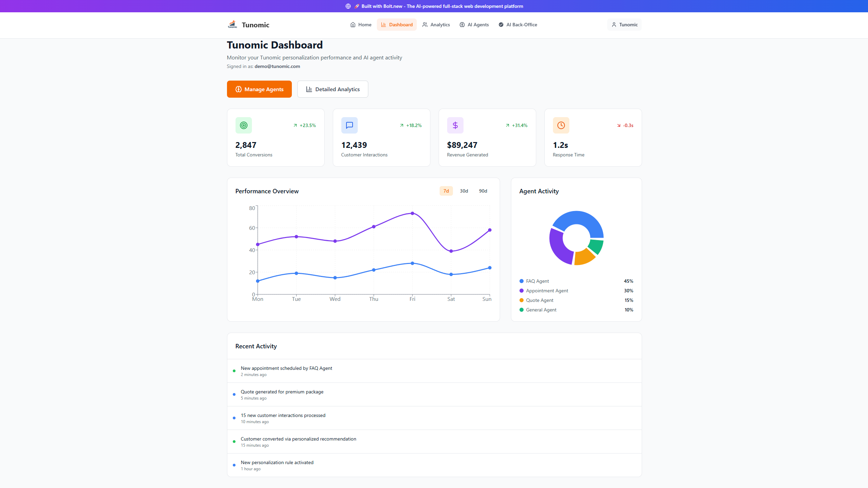868x488 pixels.
Task: Click the chat bubble icon for Customer Interactions
Action: point(349,125)
